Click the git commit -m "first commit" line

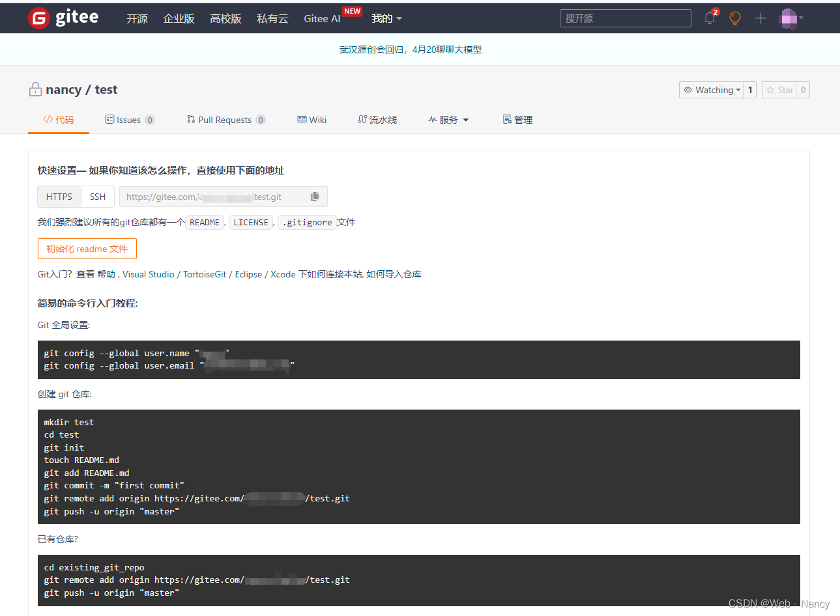114,485
